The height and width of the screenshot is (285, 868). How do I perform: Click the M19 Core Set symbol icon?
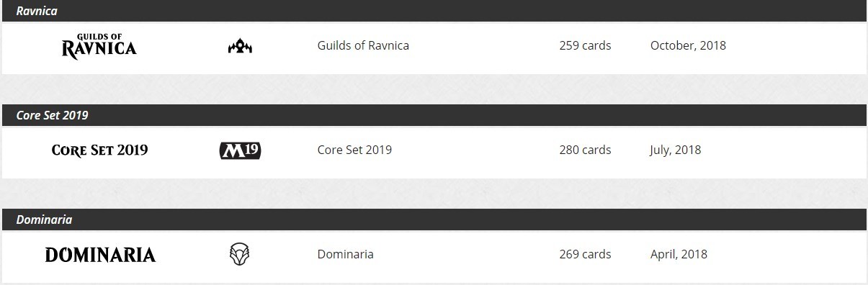(240, 150)
